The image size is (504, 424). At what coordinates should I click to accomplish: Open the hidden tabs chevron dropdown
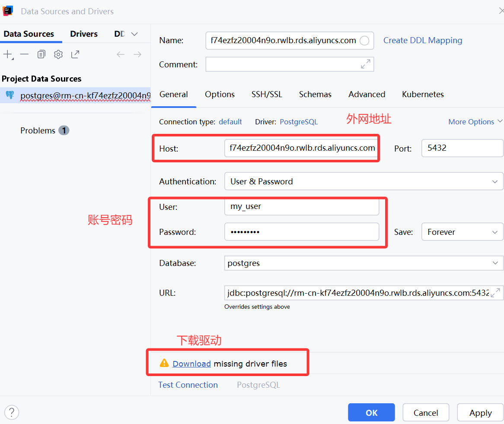[134, 34]
